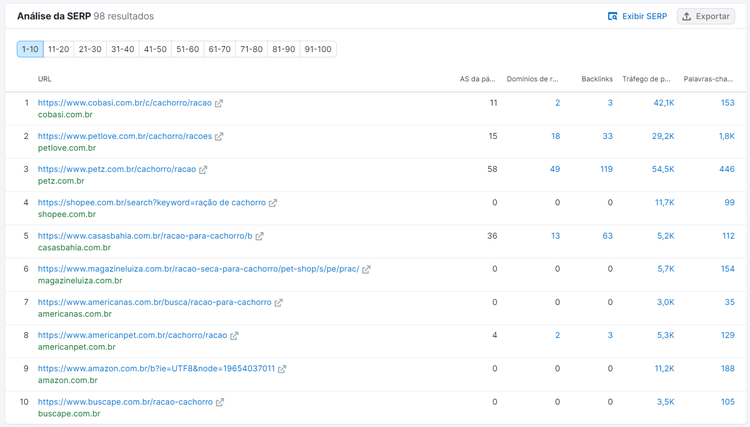This screenshot has width=750, height=427.
Task: Click the cobasi.com.br domain text
Action: (x=65, y=115)
